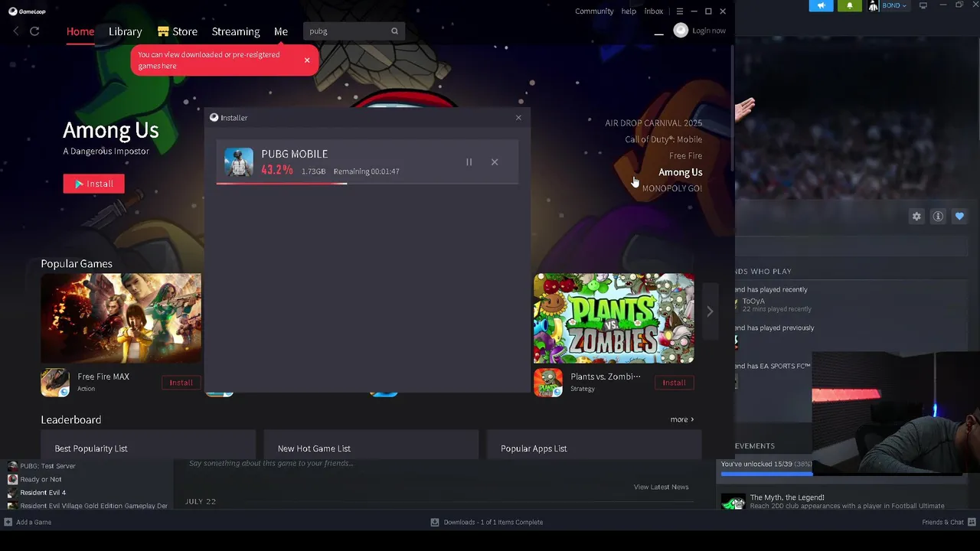Open Steam notifications bell
The height and width of the screenshot is (551, 980).
[849, 5]
